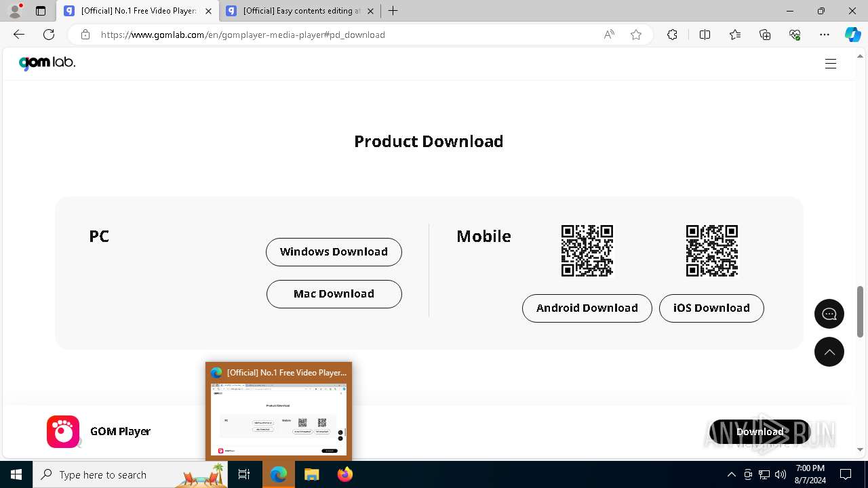Open notifications center icon
This screenshot has height=488, width=868.
click(846, 474)
